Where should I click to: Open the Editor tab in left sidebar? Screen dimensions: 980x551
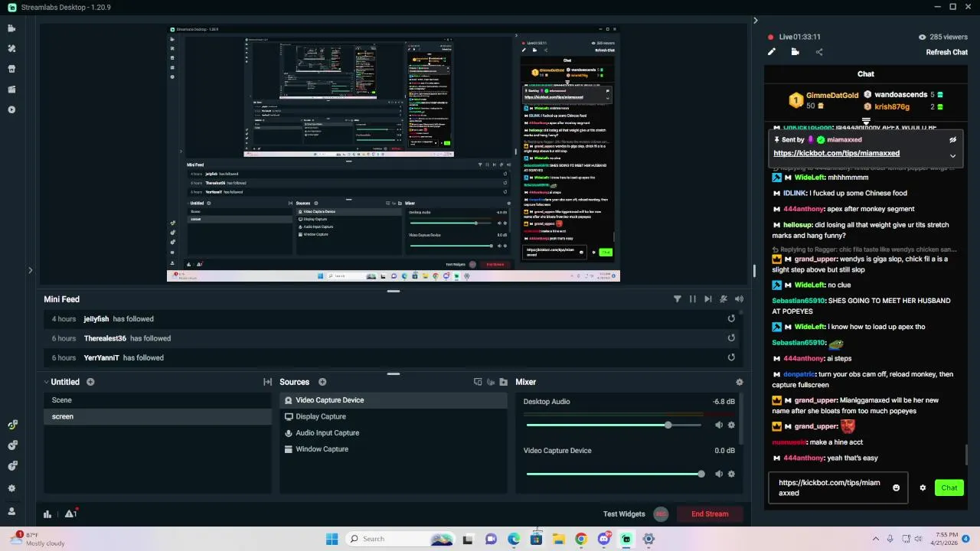[11, 28]
